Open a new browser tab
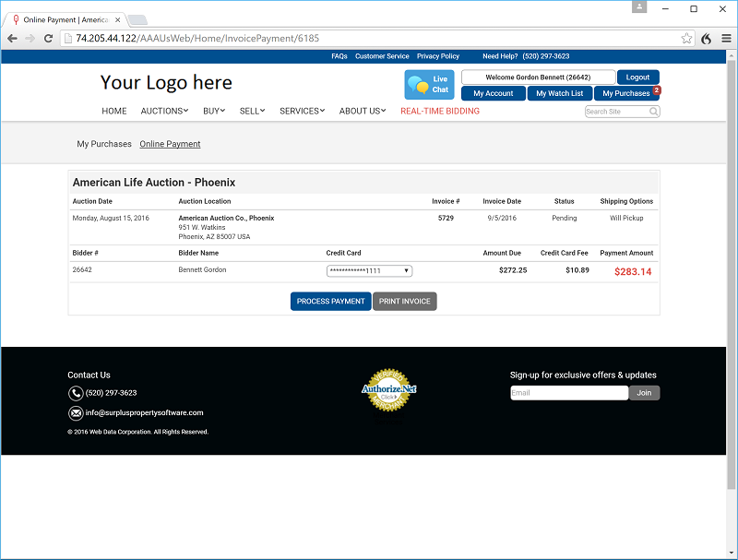The height and width of the screenshot is (560, 738). point(137,19)
